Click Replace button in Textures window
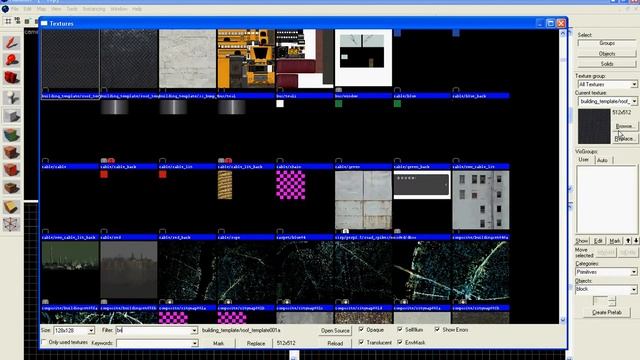Viewport: 640px width, 360px height. click(256, 343)
